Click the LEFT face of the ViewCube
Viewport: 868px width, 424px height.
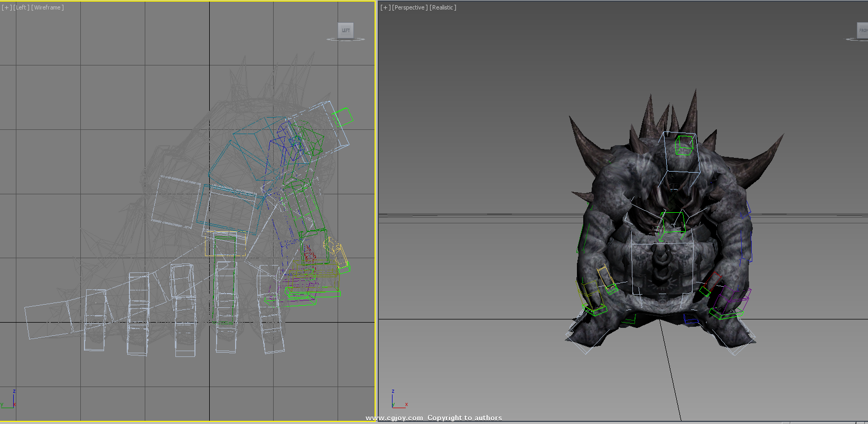(346, 30)
